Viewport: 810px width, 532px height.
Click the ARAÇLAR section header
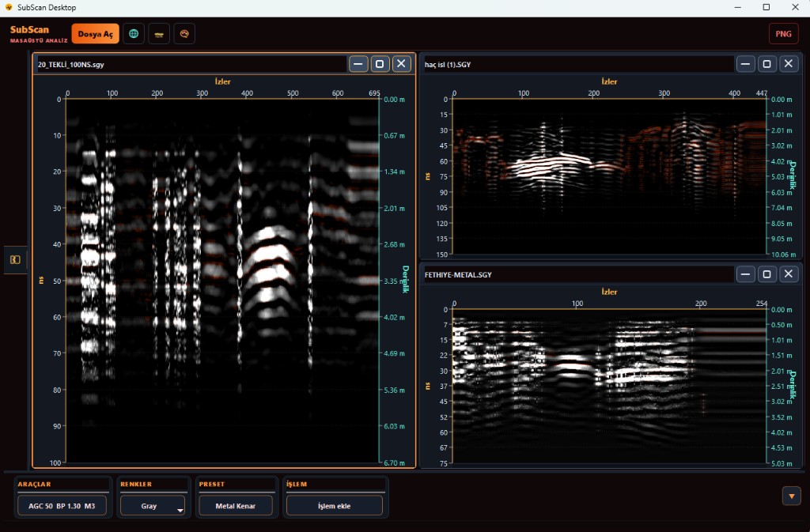(35, 484)
